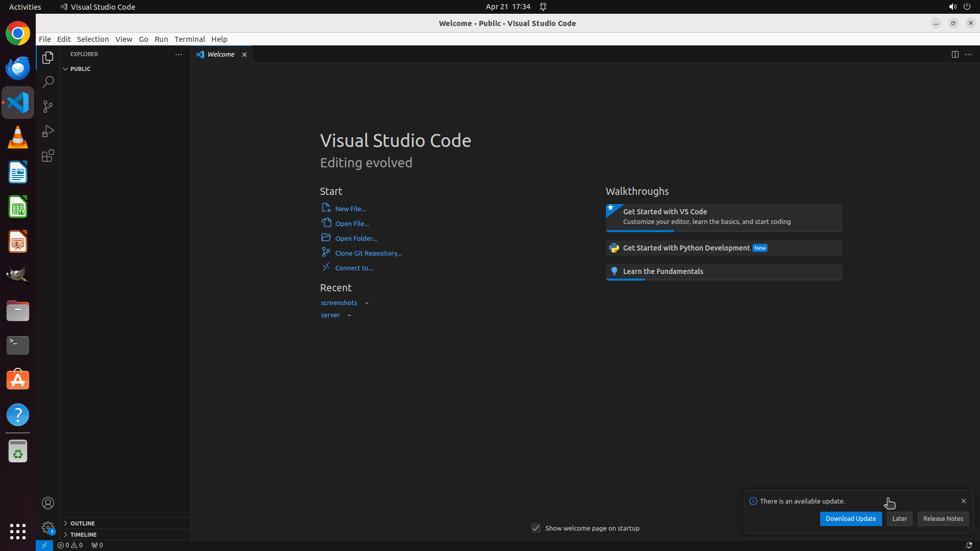Click the Clone Git Repository link
This screenshot has width=980, height=551.
pos(368,253)
